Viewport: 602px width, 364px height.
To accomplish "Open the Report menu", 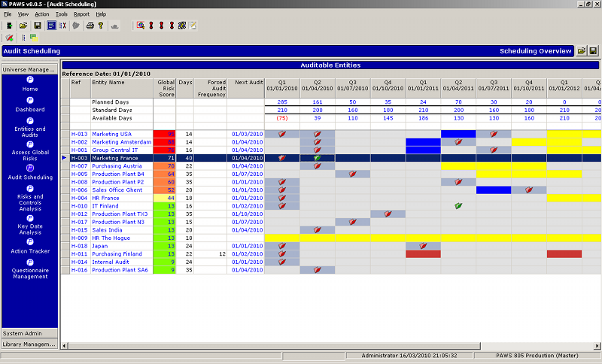I will click(x=81, y=14).
